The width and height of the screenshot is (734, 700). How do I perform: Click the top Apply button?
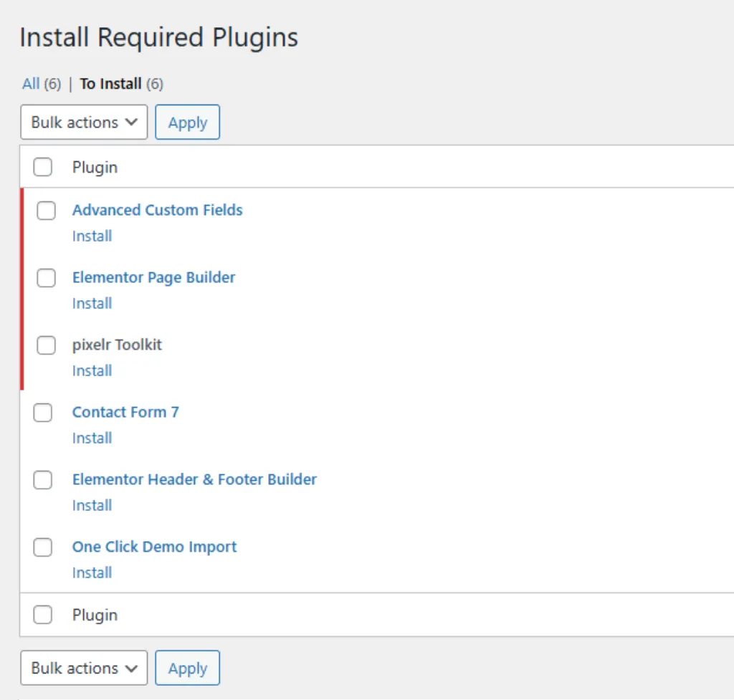point(187,123)
